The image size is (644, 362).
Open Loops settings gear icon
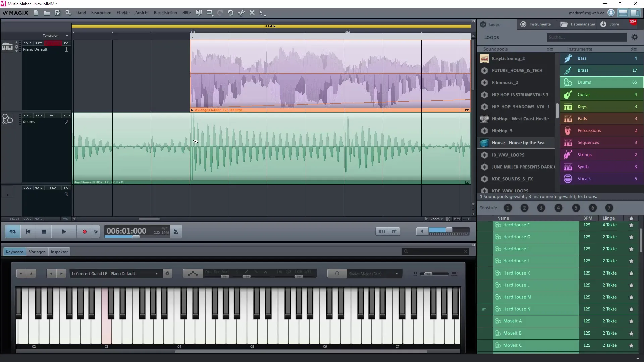(635, 37)
